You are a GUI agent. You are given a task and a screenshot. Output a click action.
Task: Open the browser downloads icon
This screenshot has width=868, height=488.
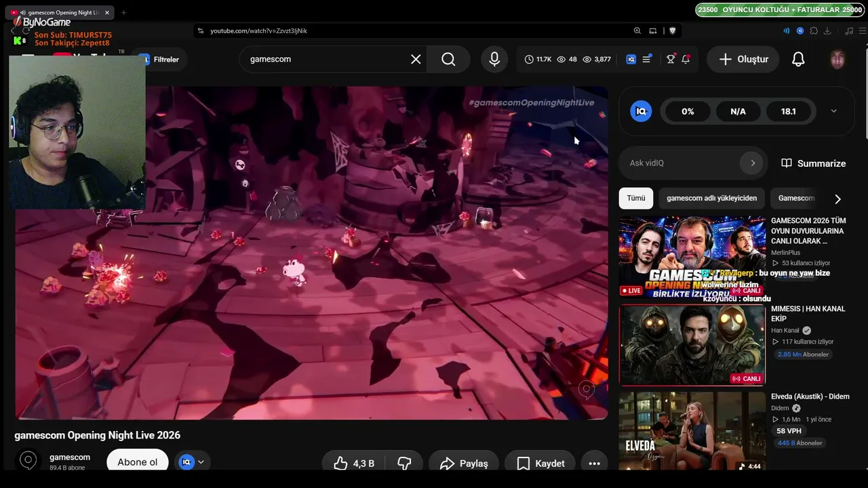pyautogui.click(x=827, y=30)
